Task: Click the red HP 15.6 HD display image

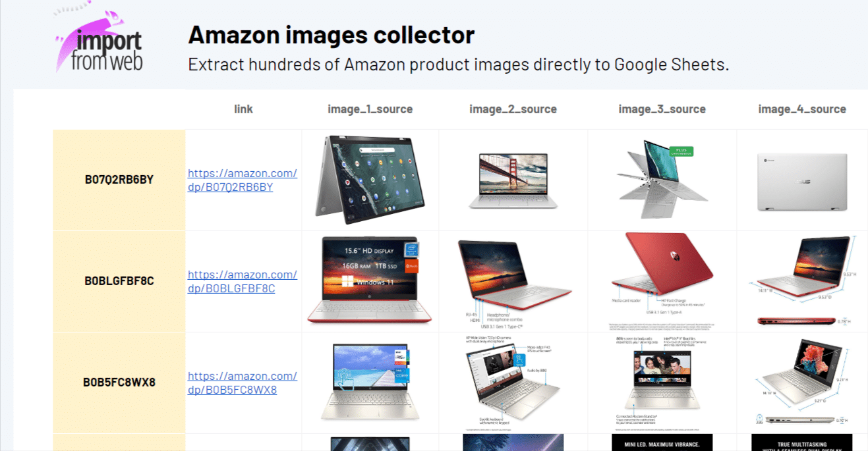Action: [370, 280]
